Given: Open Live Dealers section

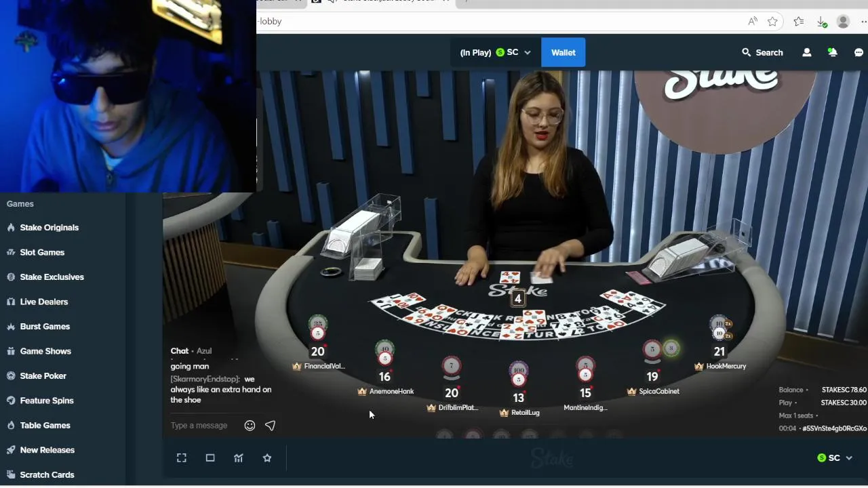Looking at the screenshot, I should 44,302.
